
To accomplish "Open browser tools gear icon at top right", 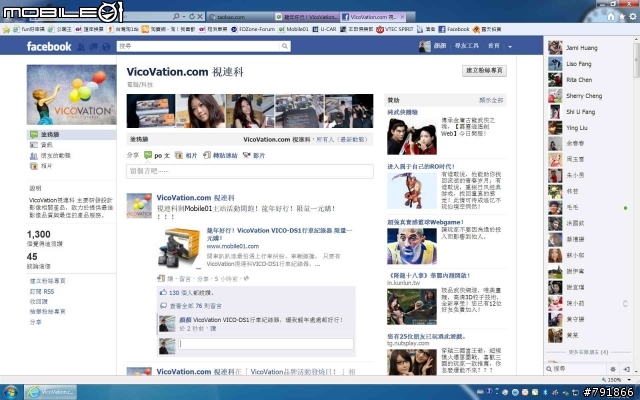I will [x=633, y=17].
